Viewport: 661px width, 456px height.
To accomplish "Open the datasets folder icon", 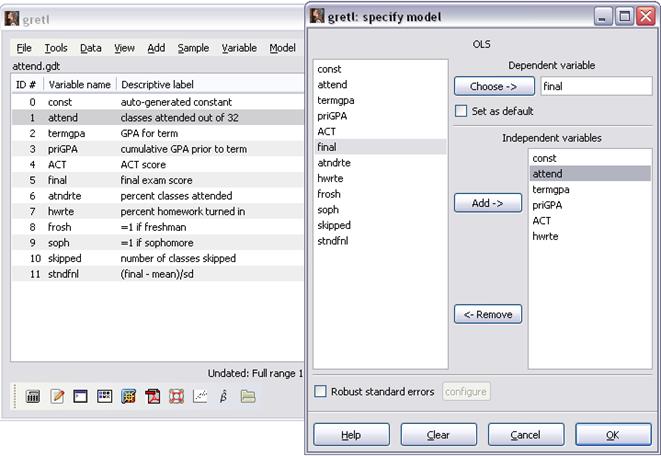I will (x=247, y=397).
